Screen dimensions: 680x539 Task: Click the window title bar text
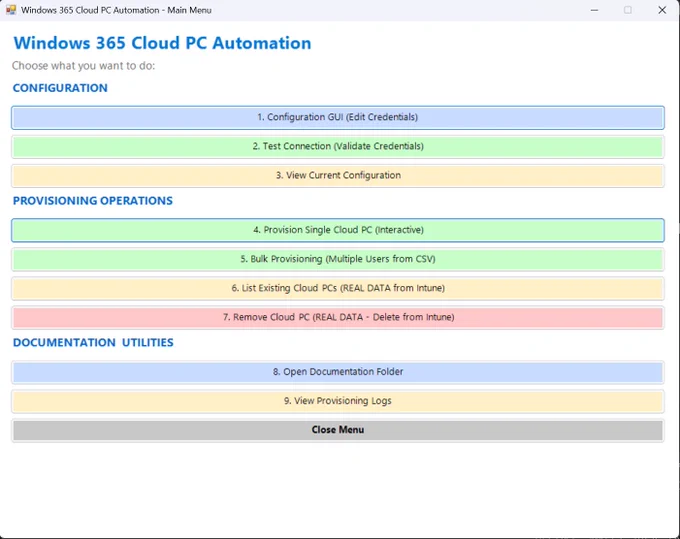[x=116, y=10]
